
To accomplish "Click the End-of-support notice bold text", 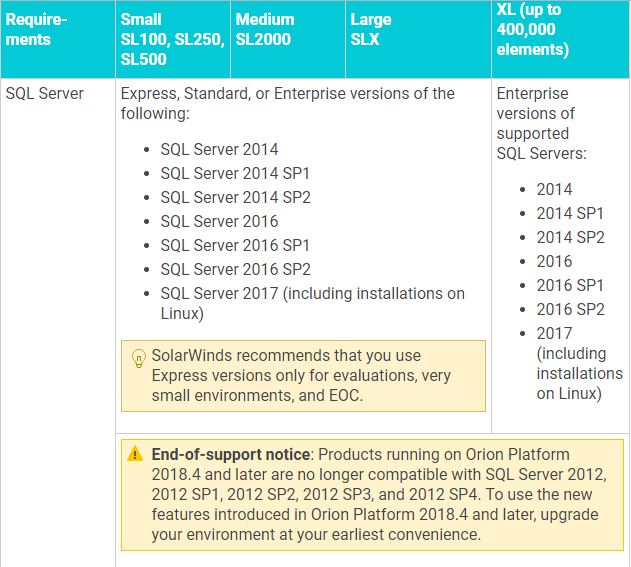I will click(x=233, y=455).
